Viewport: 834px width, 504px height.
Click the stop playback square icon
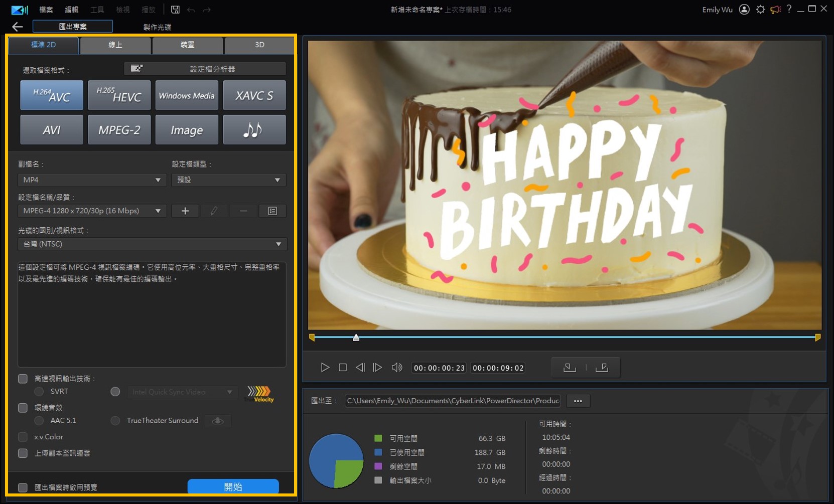tap(343, 368)
